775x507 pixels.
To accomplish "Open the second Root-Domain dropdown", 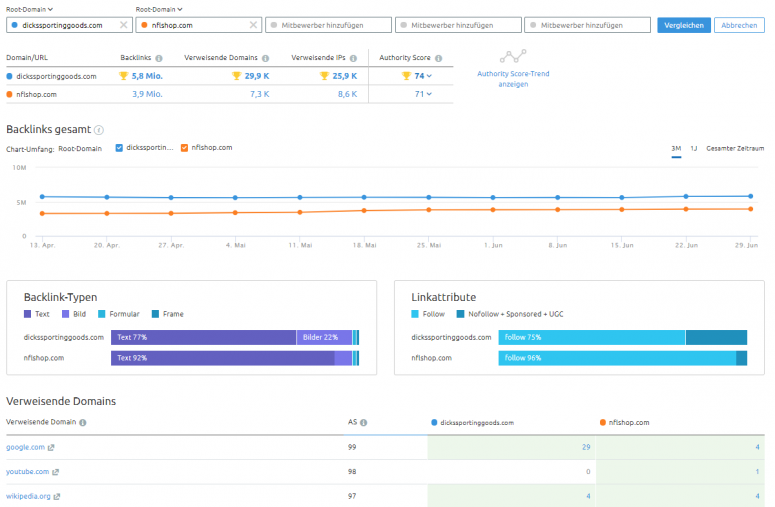I will point(159,9).
